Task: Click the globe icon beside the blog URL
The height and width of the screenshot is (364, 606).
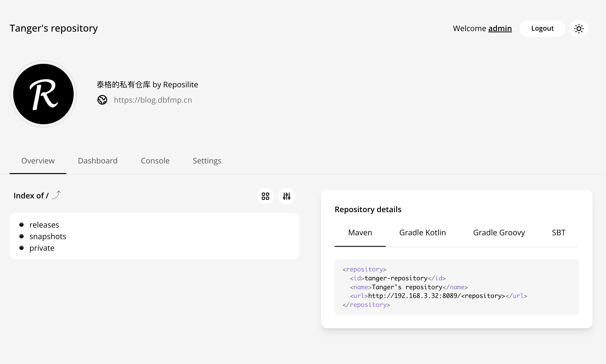Action: (102, 100)
